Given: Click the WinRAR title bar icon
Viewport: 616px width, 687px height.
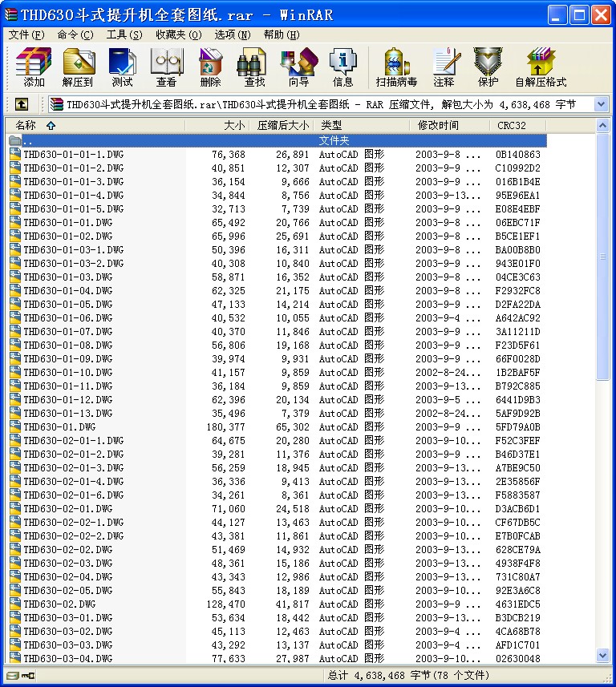Looking at the screenshot, I should click(11, 14).
